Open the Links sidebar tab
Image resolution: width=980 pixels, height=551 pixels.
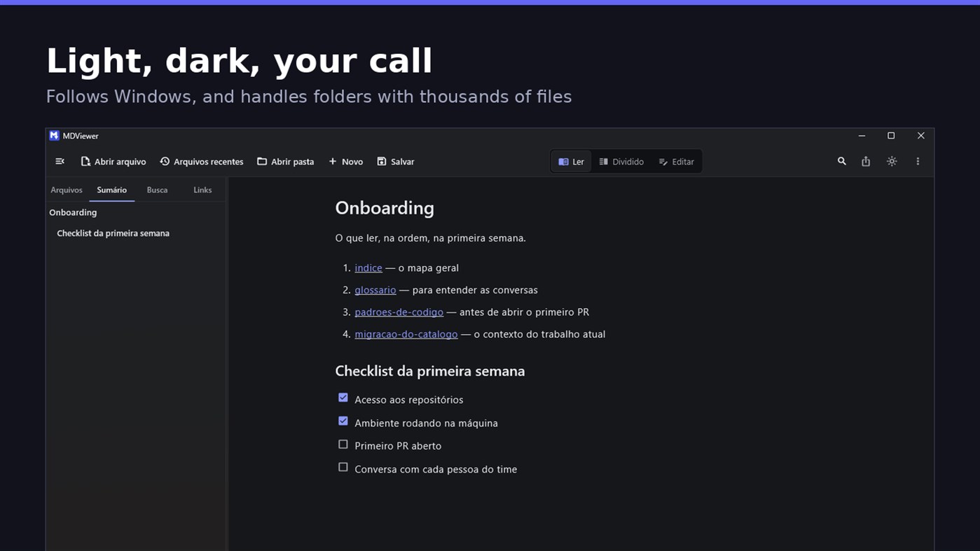pos(202,190)
